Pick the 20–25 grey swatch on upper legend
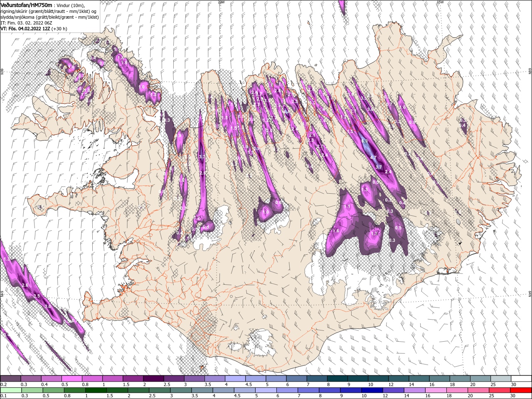 pos(480,379)
